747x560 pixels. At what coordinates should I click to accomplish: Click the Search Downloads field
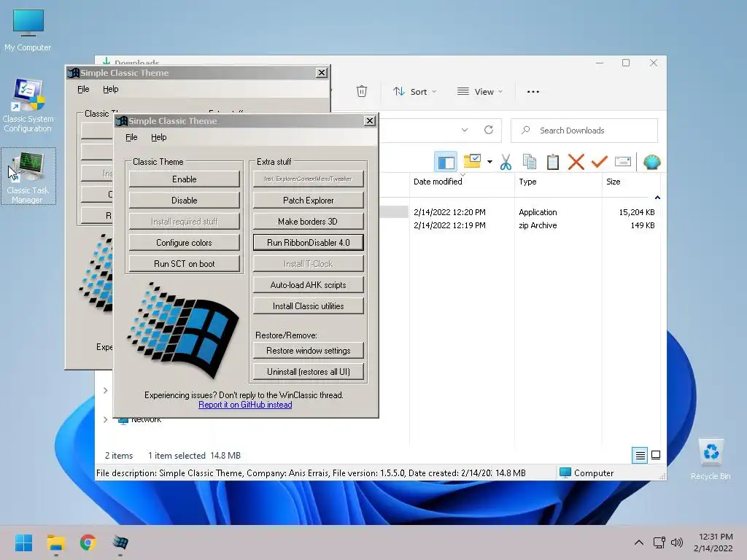584,130
